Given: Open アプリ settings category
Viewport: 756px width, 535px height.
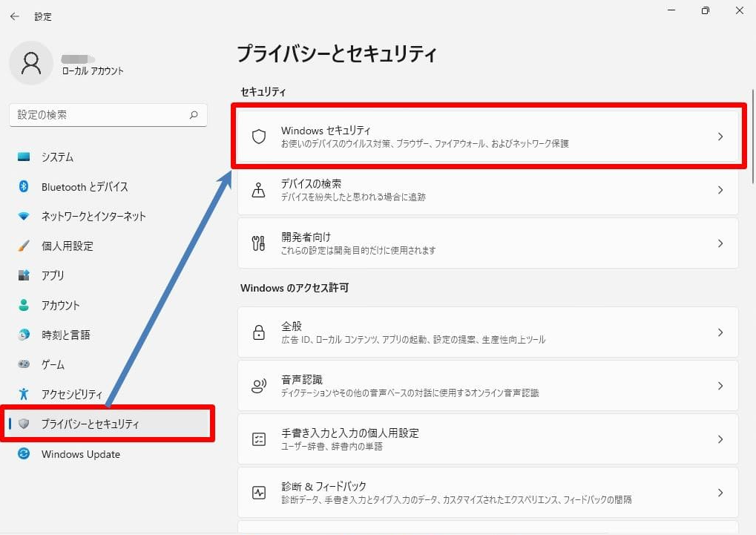Looking at the screenshot, I should pyautogui.click(x=108, y=275).
